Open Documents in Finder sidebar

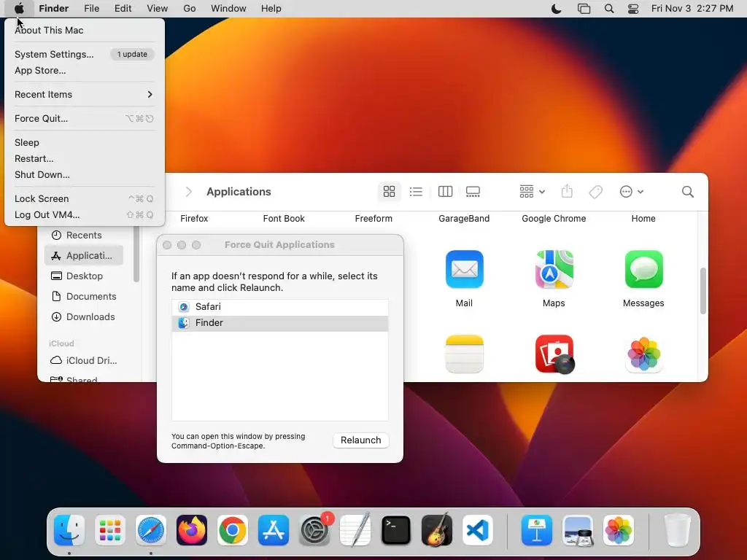click(x=84, y=297)
